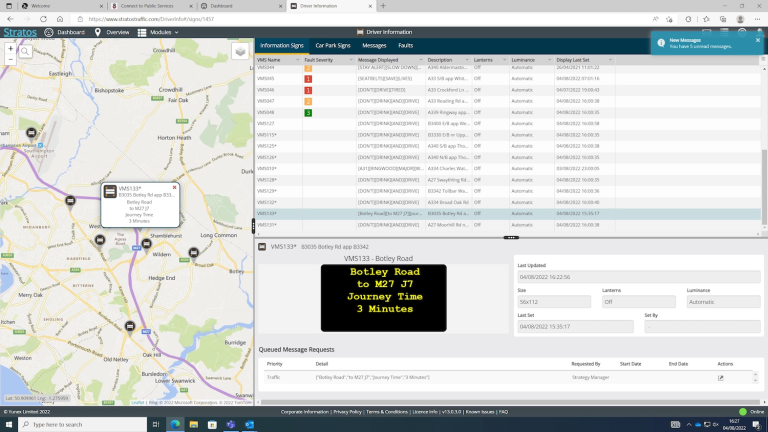The height and width of the screenshot is (432, 768).
Task: Open the Terms & Conditions link
Action: pyautogui.click(x=387, y=412)
